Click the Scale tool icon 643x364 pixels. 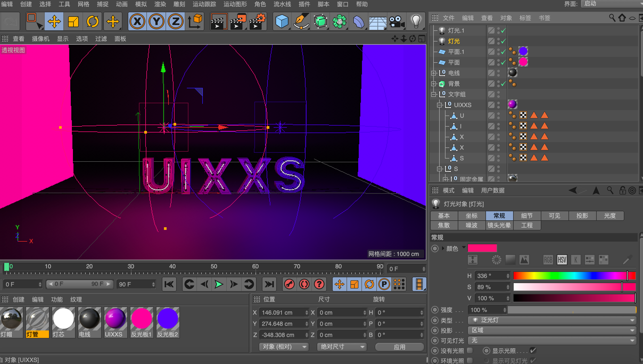(x=73, y=22)
